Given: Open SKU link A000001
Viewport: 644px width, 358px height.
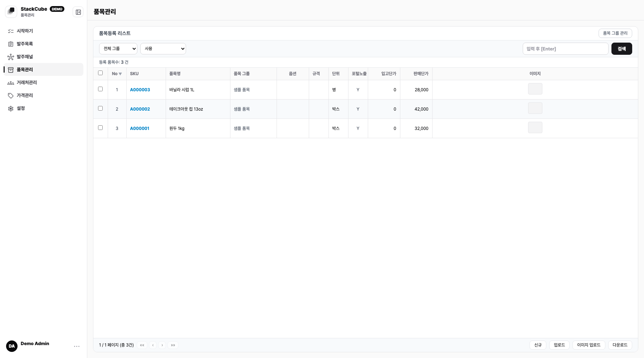Looking at the screenshot, I should pyautogui.click(x=140, y=129).
